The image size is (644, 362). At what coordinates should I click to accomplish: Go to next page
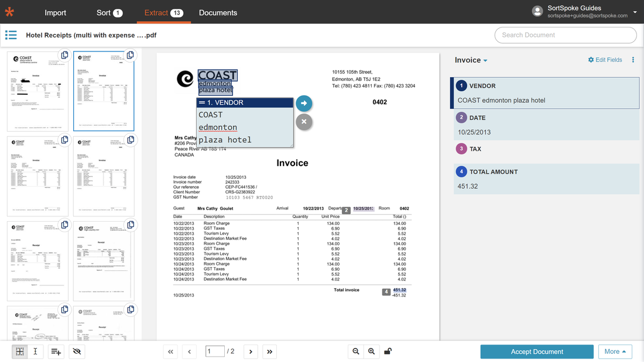[251, 351]
